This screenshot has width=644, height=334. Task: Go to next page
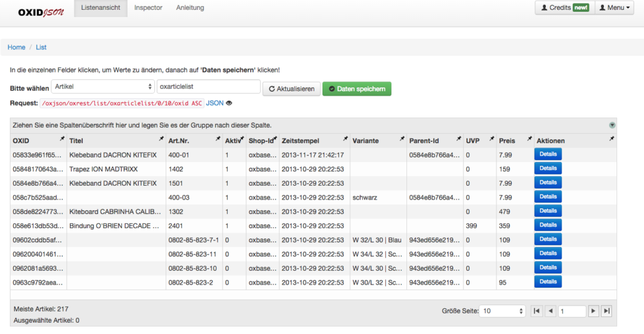593,311
